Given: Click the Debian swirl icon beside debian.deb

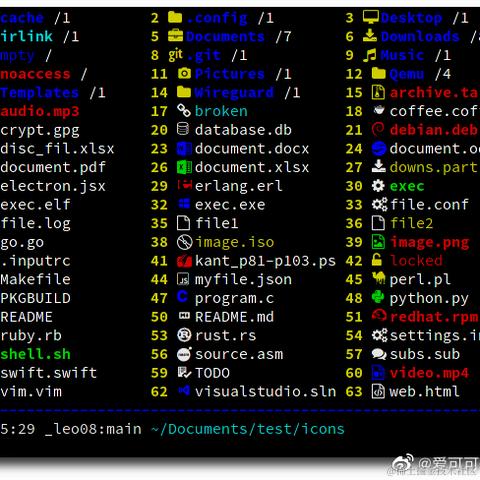Looking at the screenshot, I should 378,129.
